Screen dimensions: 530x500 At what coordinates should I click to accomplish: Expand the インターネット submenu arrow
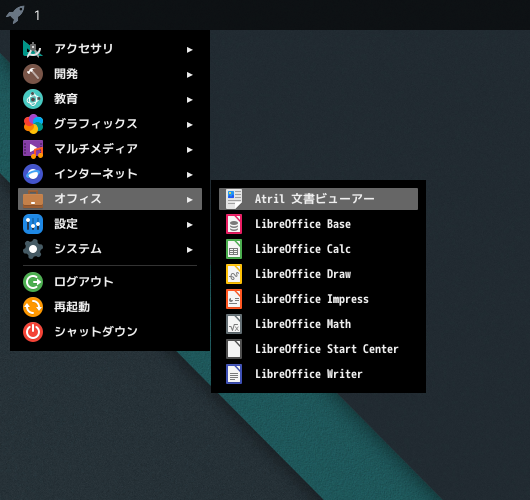point(190,175)
